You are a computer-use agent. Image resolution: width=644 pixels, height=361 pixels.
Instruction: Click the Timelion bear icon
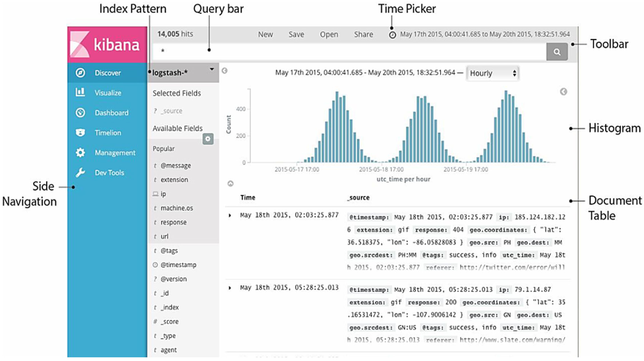(80, 132)
